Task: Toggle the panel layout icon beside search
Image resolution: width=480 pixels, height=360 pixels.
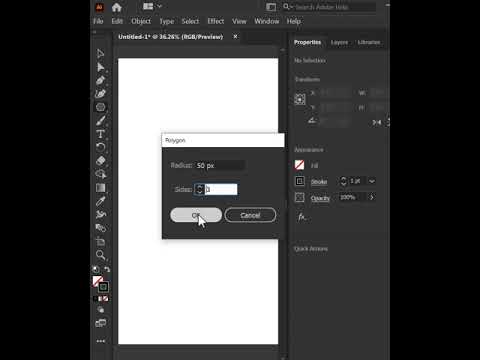Action: (271, 7)
